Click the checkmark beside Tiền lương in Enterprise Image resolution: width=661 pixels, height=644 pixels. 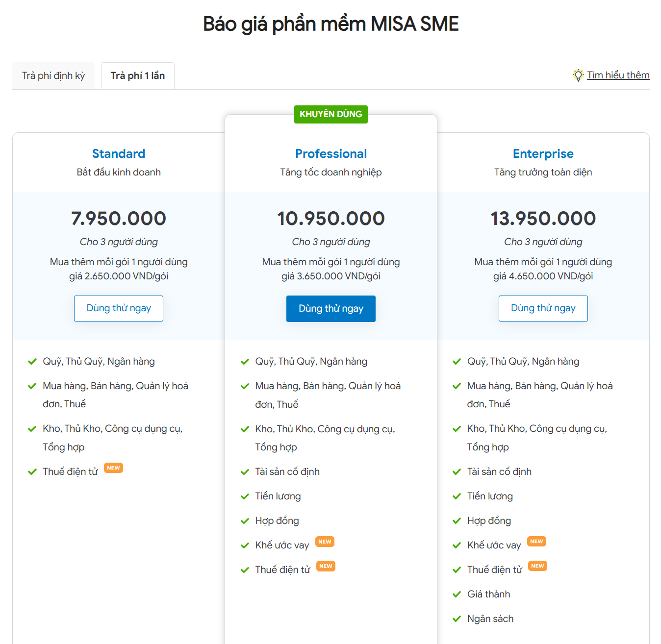point(457,496)
